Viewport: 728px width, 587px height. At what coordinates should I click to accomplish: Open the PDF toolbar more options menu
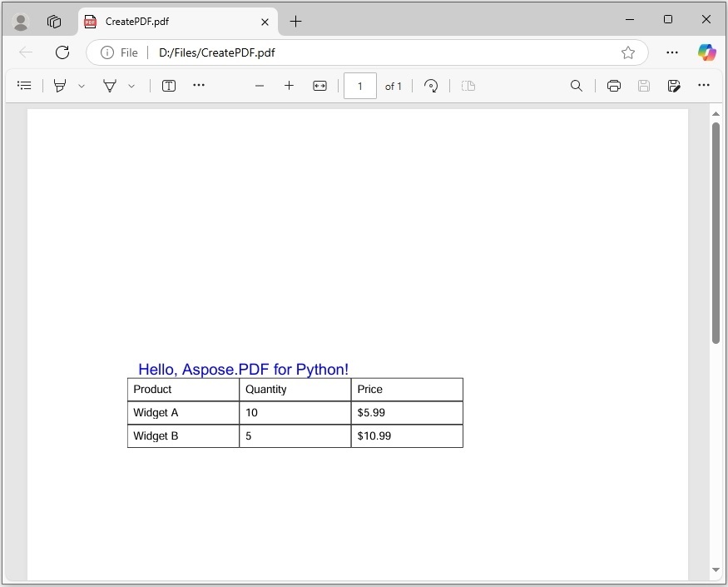coord(704,85)
